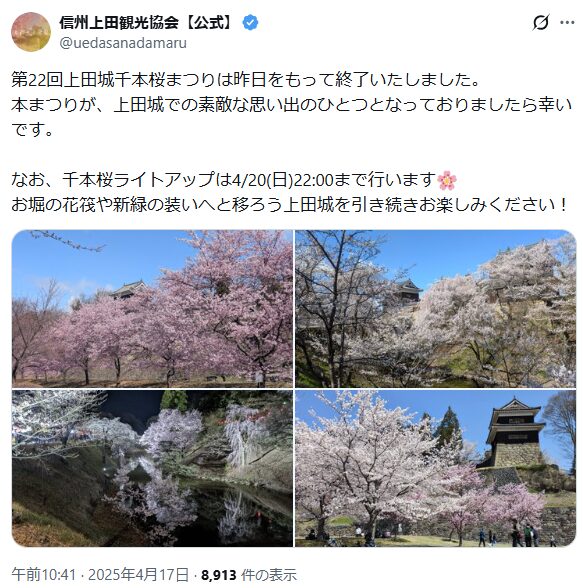Viewport: 583px width, 588px height.
Task: Click the 2025年4月17日 date
Action: [x=138, y=574]
